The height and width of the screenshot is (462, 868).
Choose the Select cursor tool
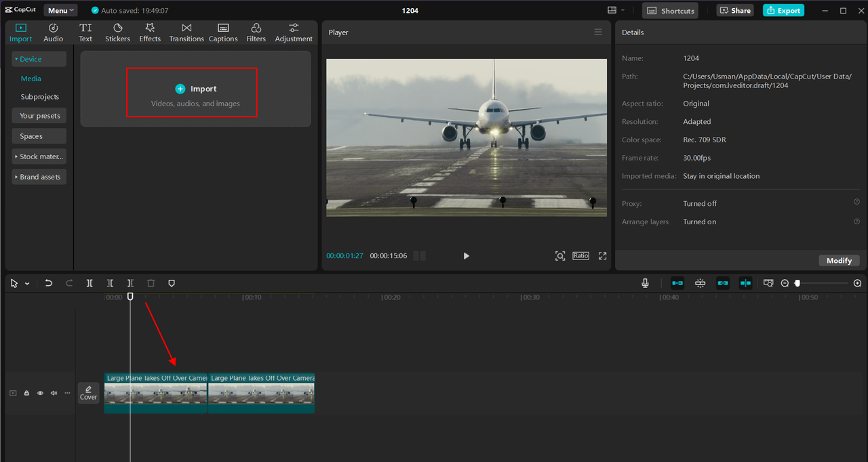[14, 283]
